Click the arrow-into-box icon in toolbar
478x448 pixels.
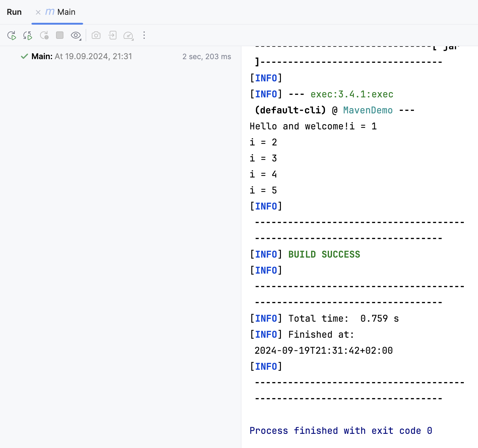point(112,35)
